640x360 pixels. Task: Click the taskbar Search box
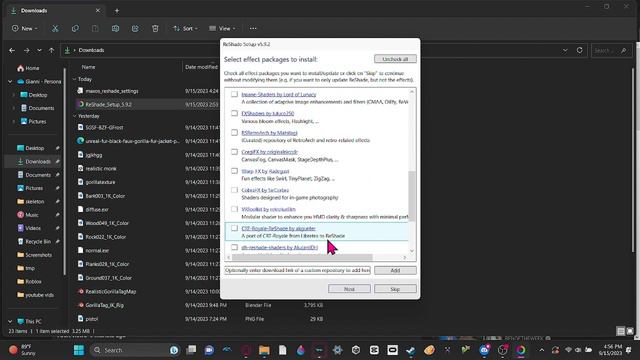click(135, 350)
